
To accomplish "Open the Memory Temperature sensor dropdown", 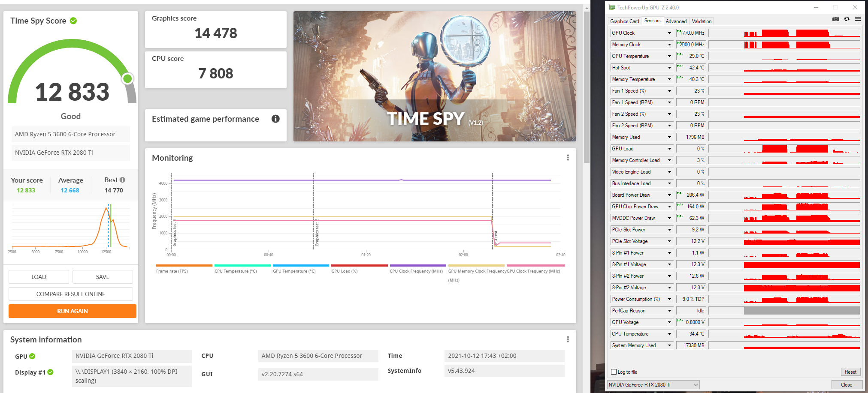I will pos(669,79).
